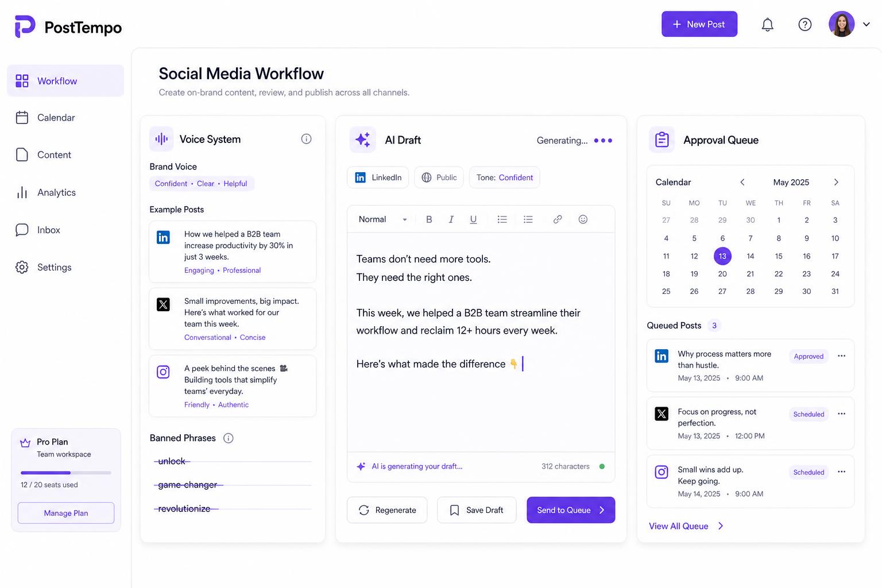Click the Pro Plan crown icon
The image size is (882, 588).
tap(25, 443)
